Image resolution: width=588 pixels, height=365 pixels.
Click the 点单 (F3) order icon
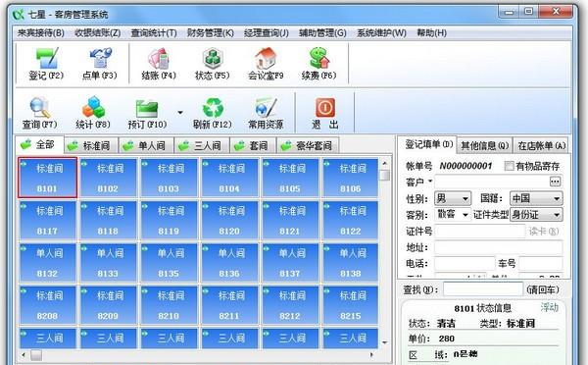pyautogui.click(x=100, y=64)
